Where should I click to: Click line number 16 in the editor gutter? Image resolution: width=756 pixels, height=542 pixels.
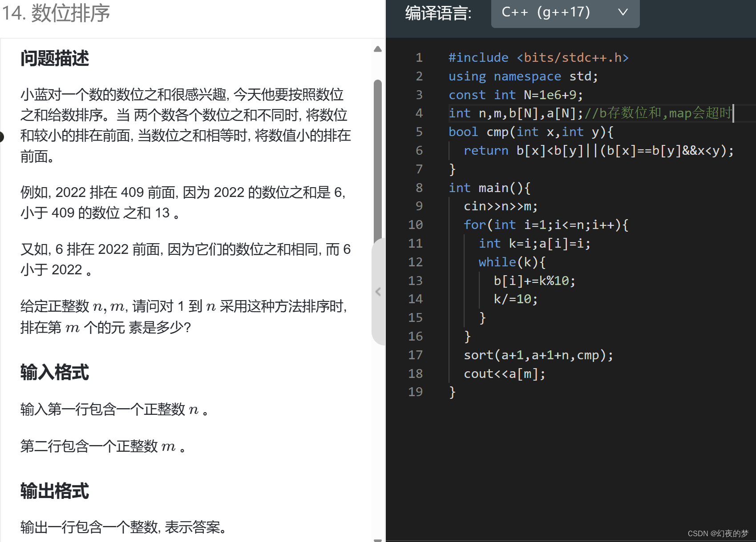[x=416, y=337]
